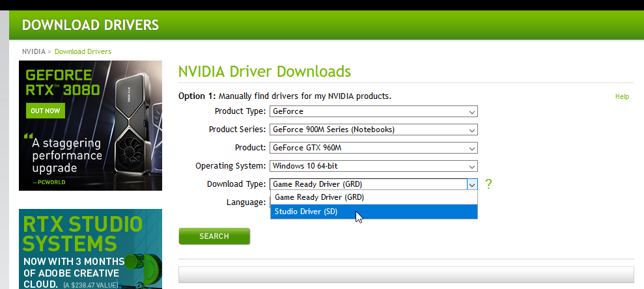Click the green SEARCH button
The height and width of the screenshot is (289, 644).
(214, 236)
